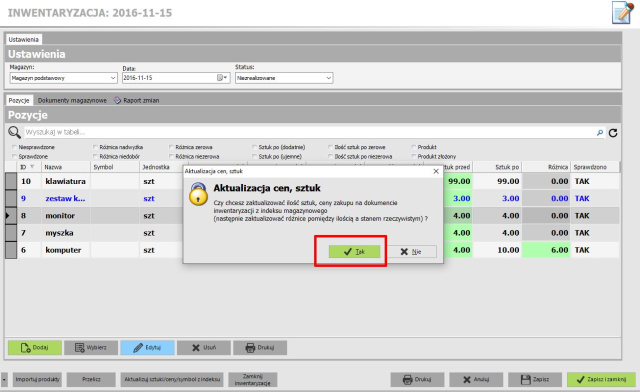Click Zamknij inwentaryzację button
Viewport: 640px width, 392px height.
(x=253, y=379)
